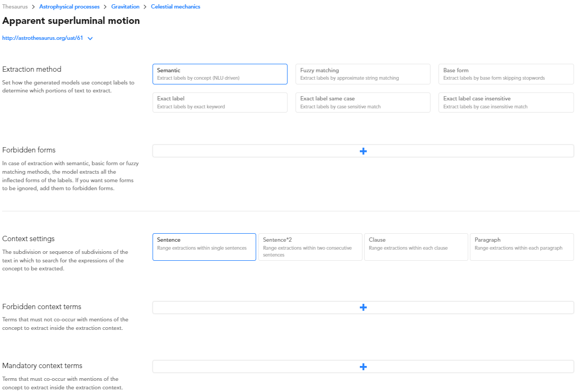Go to Thesaurus breadcrumb root
Image resolution: width=582 pixels, height=392 pixels.
[x=15, y=7]
